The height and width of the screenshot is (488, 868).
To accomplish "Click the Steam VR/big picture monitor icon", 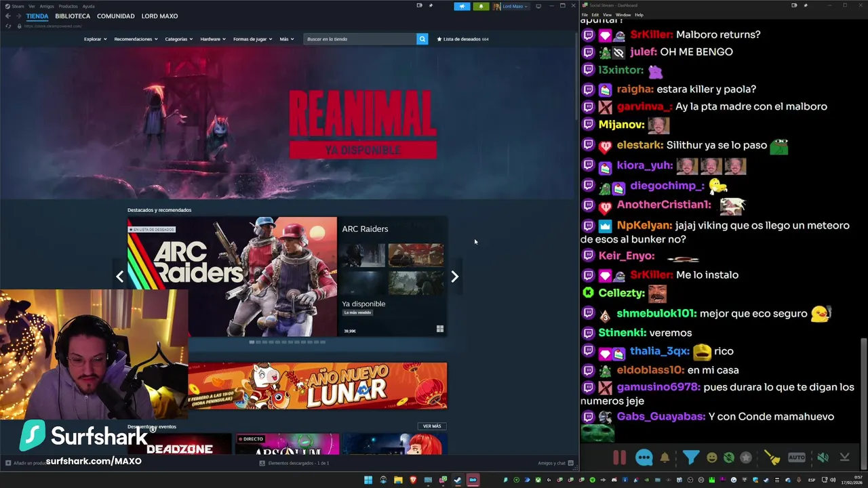I will (538, 6).
